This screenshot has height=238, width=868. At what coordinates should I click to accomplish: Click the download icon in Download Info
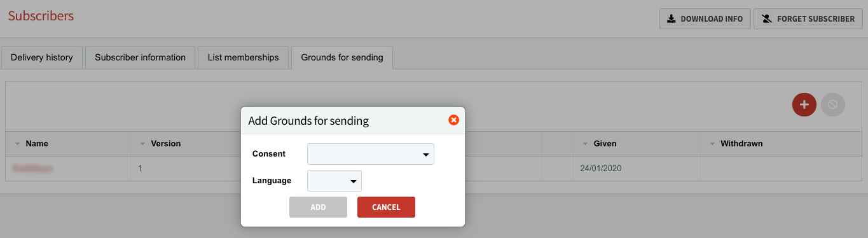671,18
